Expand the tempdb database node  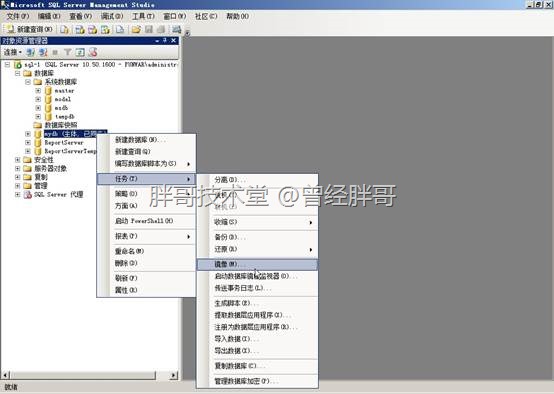point(38,117)
